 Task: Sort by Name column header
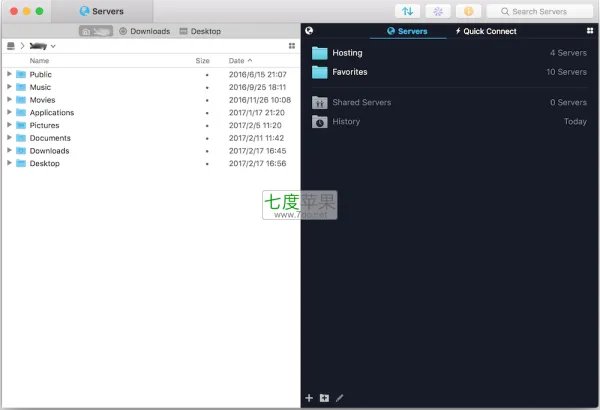pyautogui.click(x=39, y=60)
